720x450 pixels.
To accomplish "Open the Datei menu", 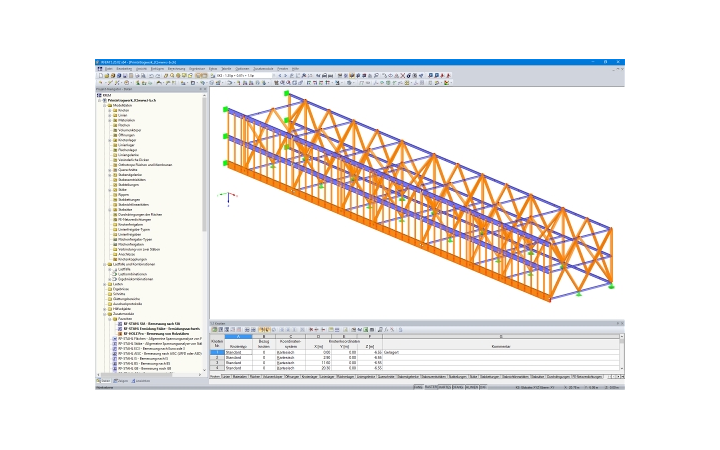I will pos(108,69).
